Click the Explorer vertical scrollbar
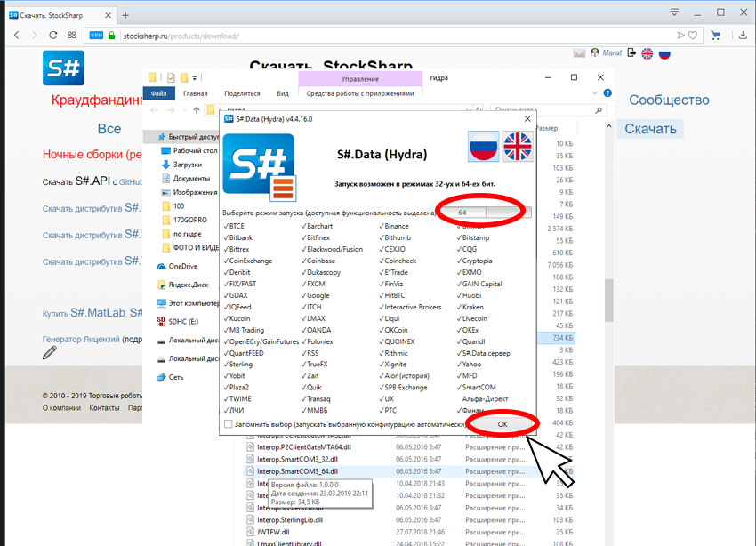The width and height of the screenshot is (756, 546). tap(609, 299)
